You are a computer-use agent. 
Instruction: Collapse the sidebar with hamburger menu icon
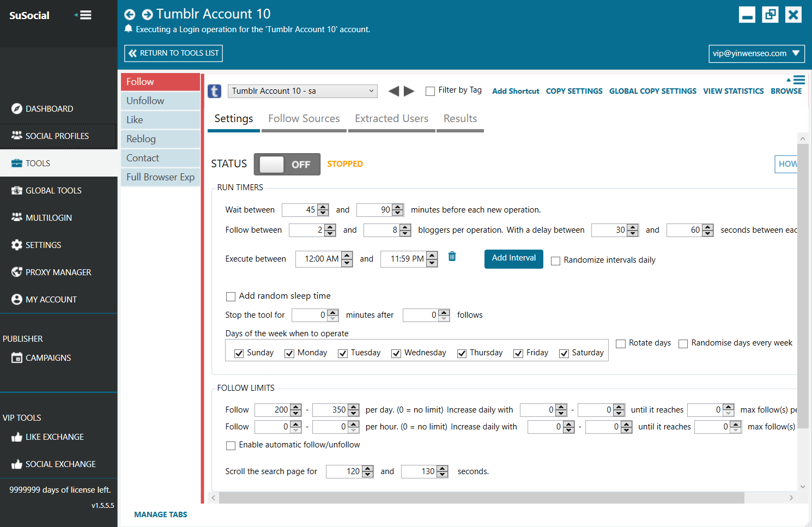pos(83,15)
